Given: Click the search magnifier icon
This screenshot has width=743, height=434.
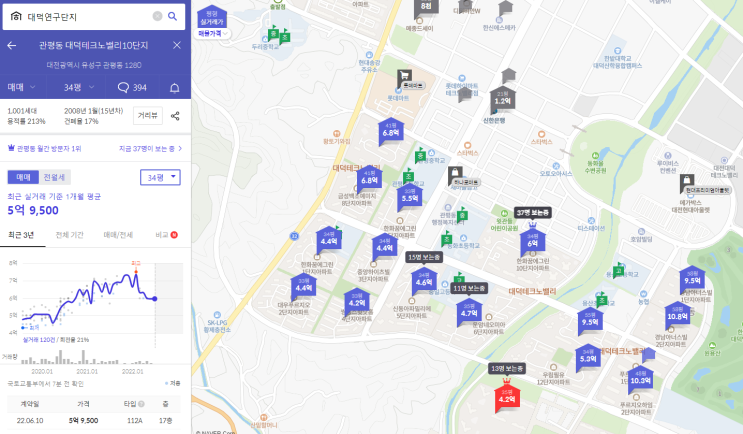Looking at the screenshot, I should [x=172, y=17].
